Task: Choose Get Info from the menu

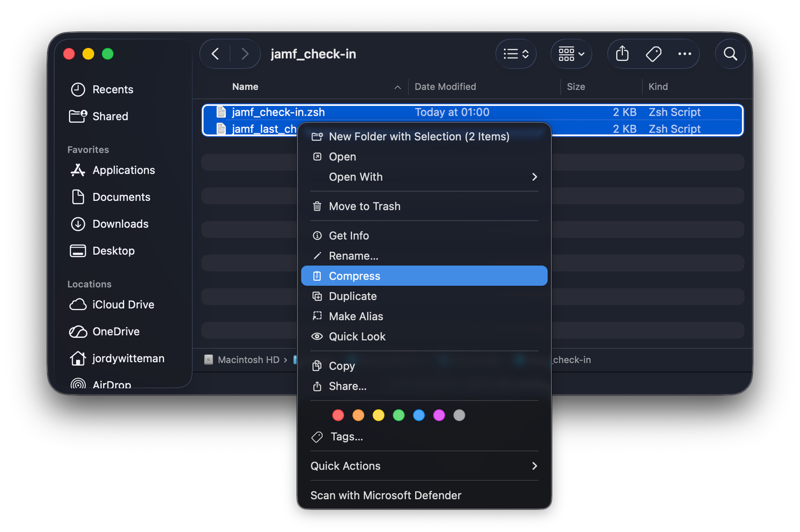Action: [x=348, y=236]
